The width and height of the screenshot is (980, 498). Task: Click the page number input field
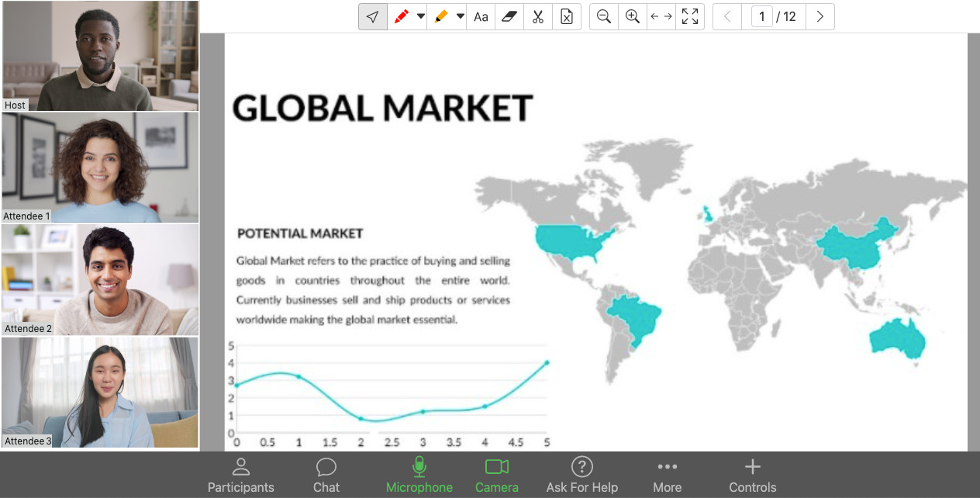tap(762, 16)
